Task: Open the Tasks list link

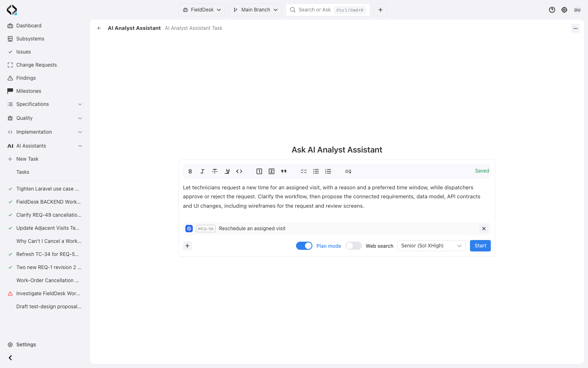Action: pyautogui.click(x=45, y=172)
